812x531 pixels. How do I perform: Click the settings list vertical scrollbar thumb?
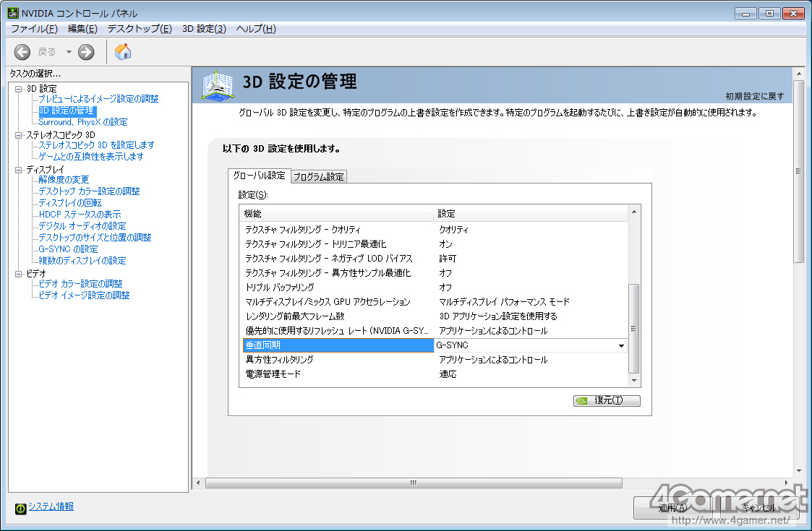point(634,328)
